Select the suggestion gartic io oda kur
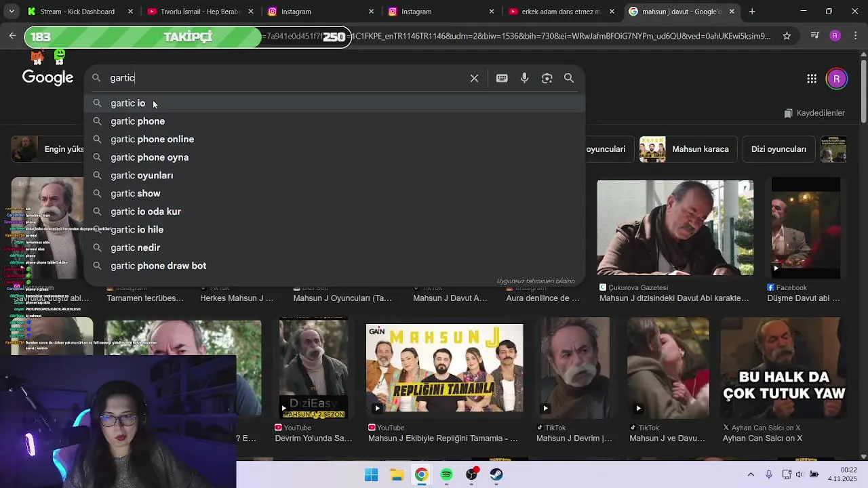Viewport: 868px width, 488px height. (x=334, y=211)
